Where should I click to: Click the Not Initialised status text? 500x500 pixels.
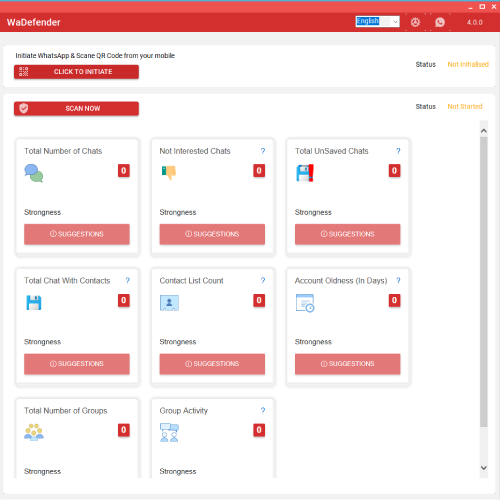[468, 64]
